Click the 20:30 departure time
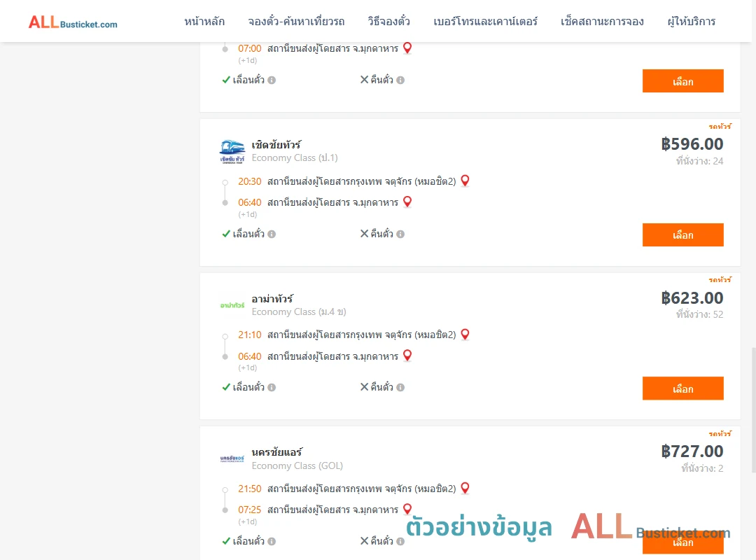The image size is (756, 560). click(x=250, y=181)
